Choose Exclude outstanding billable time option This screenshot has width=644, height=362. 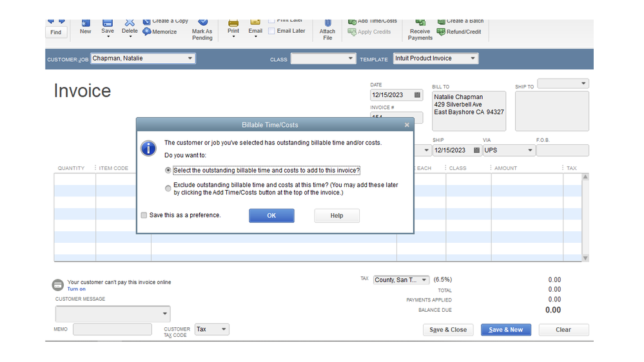[x=168, y=188]
